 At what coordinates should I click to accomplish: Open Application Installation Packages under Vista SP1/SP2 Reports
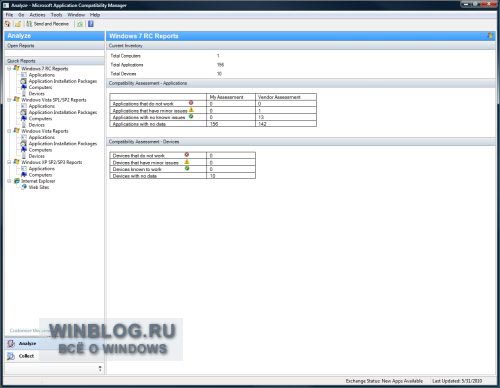(x=63, y=112)
